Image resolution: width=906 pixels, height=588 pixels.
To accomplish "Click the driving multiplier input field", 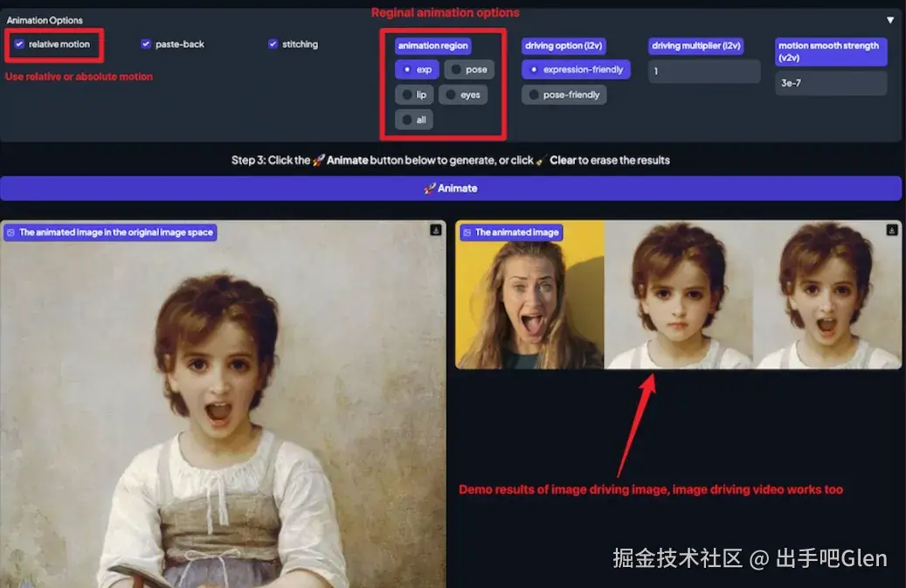I will point(703,71).
